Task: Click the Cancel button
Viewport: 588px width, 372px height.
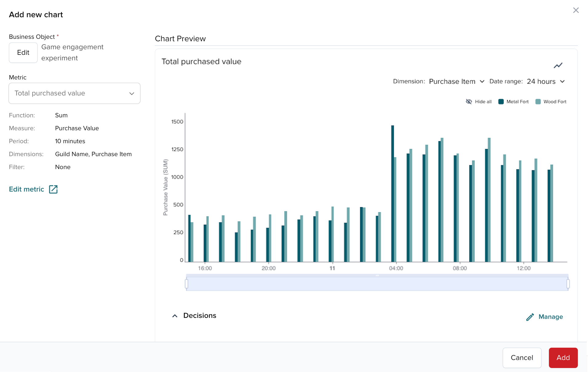Action: click(522, 358)
